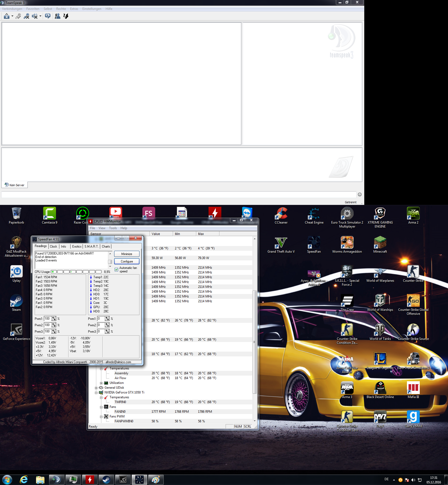
Task: Select the Uplay desktop icon
Action: (x=16, y=274)
